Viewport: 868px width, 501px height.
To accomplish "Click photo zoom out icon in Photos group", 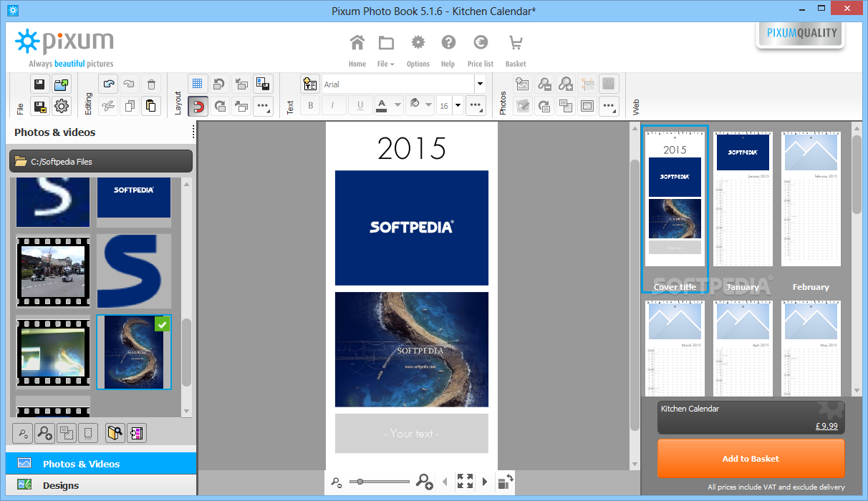I will 544,84.
